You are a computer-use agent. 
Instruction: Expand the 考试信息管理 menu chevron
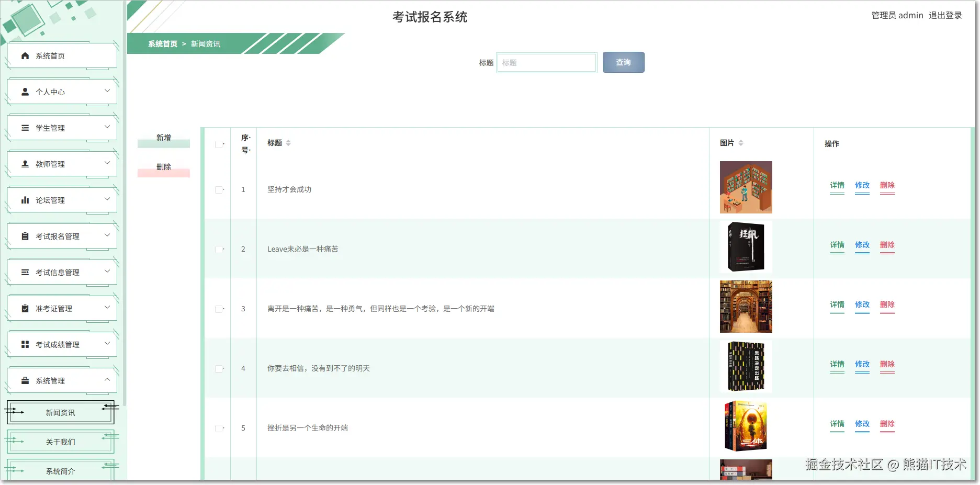(107, 271)
